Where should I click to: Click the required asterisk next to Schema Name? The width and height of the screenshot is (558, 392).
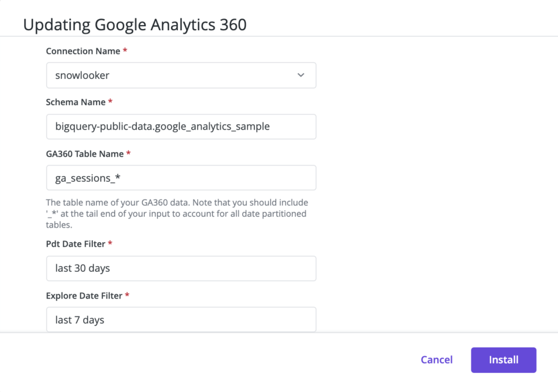110,102
